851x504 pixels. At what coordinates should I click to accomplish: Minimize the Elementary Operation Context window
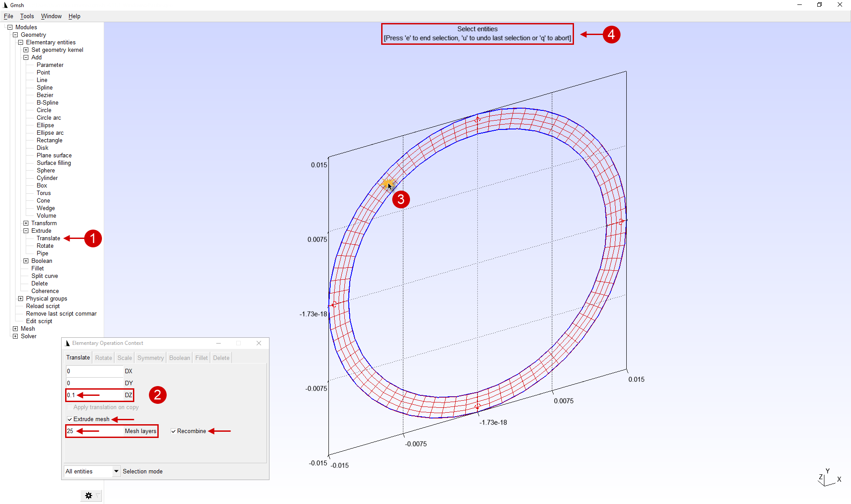(x=218, y=343)
